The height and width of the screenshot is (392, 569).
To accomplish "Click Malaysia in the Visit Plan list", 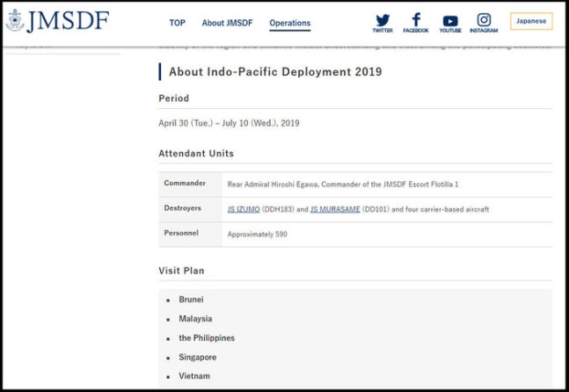I will (195, 319).
